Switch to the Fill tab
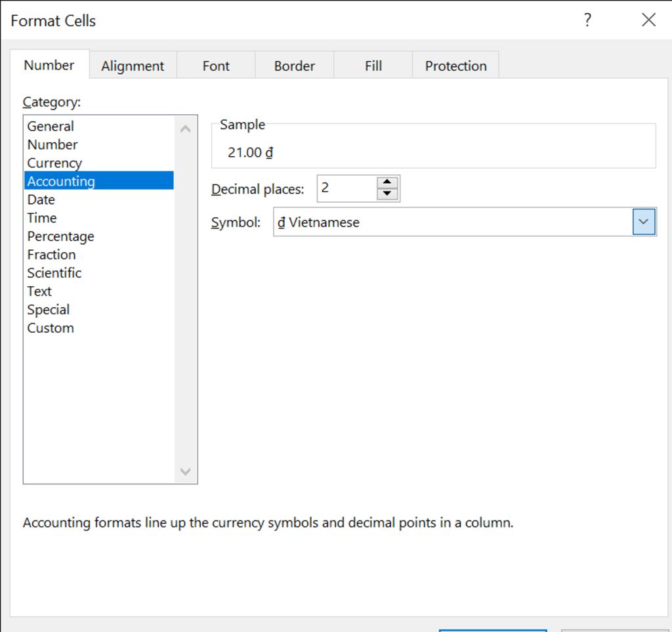The width and height of the screenshot is (672, 632). tap(373, 66)
